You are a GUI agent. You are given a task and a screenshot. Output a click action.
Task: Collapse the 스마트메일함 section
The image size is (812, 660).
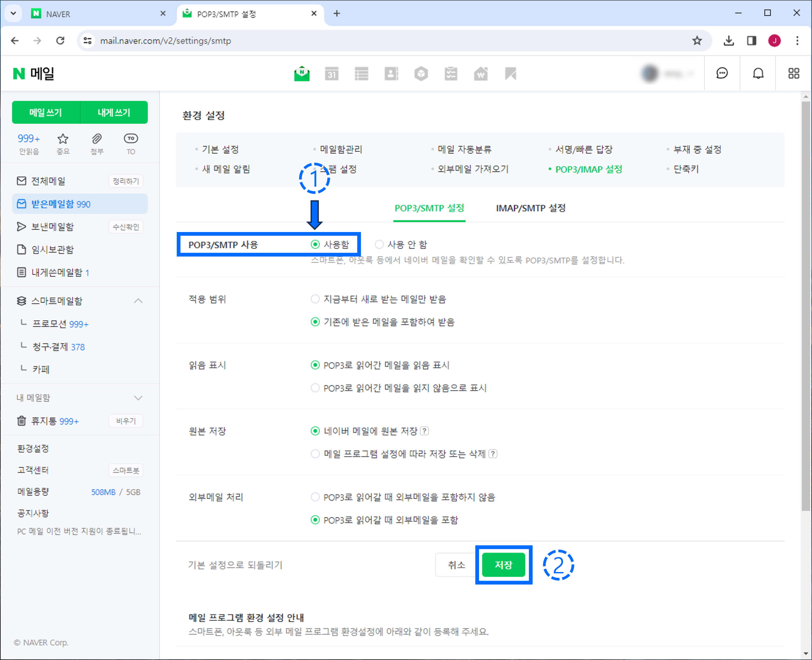[x=138, y=301]
